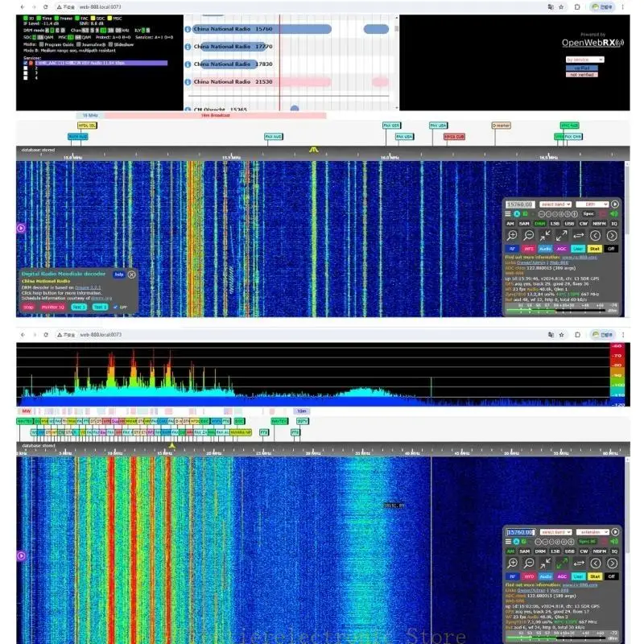This screenshot has height=644, width=644.
Task: Toggle the yellow Stat panel button
Action: coord(594,249)
